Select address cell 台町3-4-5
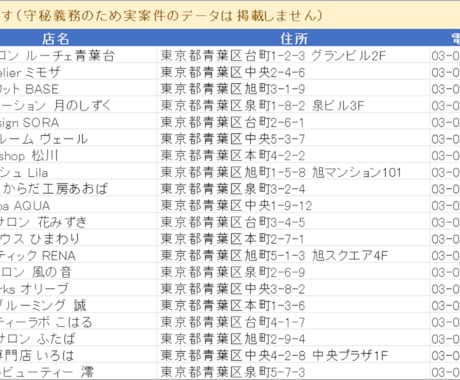 tap(293, 222)
